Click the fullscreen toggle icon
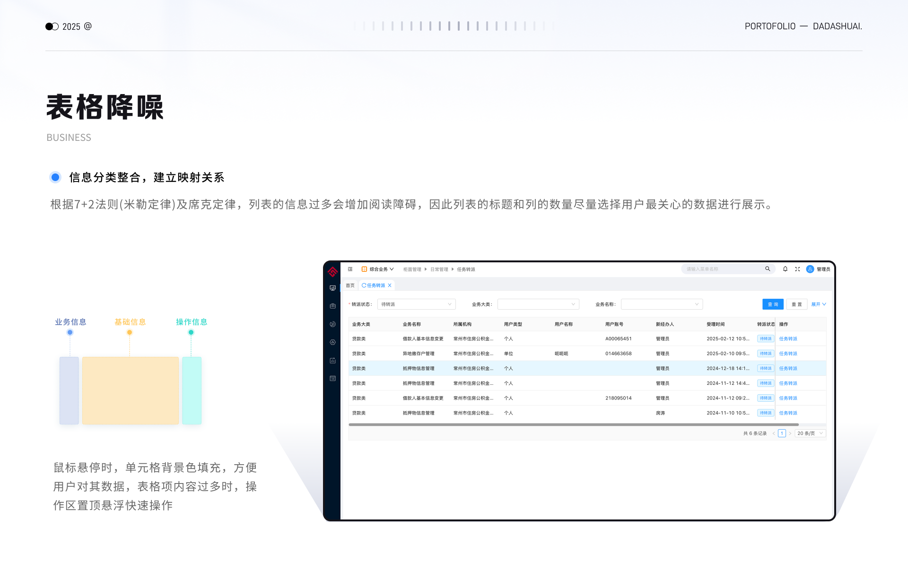908x588 pixels. click(x=797, y=269)
